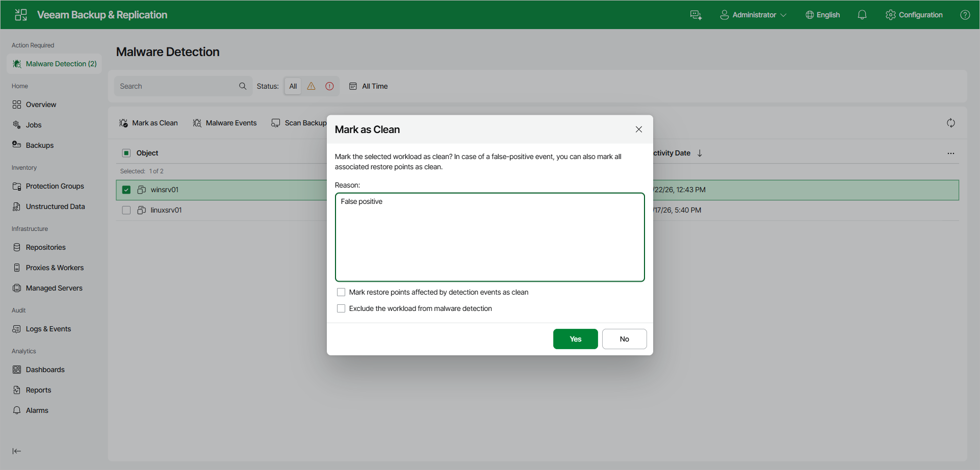Screen dimensions: 980x470
Task: Click the Veeam app grid logo icon
Action: (x=21, y=15)
